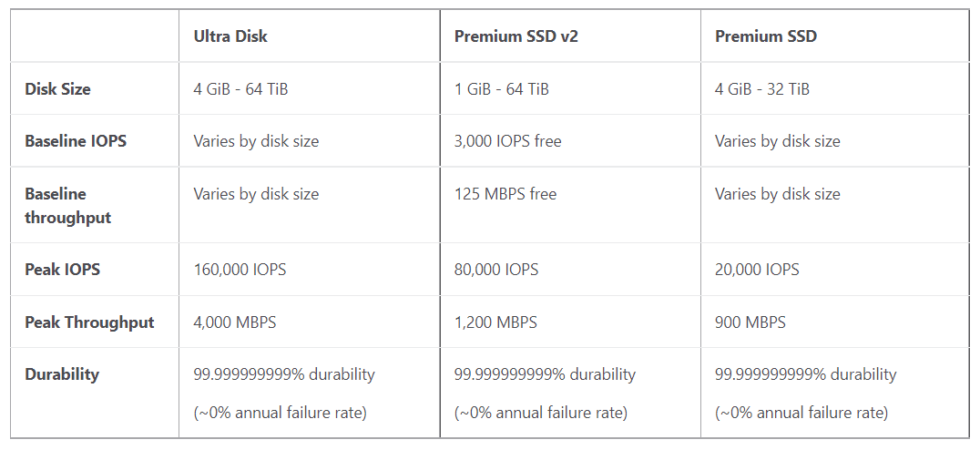The width and height of the screenshot is (980, 450).
Task: Select the Disk Size row label
Action: pyautogui.click(x=57, y=88)
